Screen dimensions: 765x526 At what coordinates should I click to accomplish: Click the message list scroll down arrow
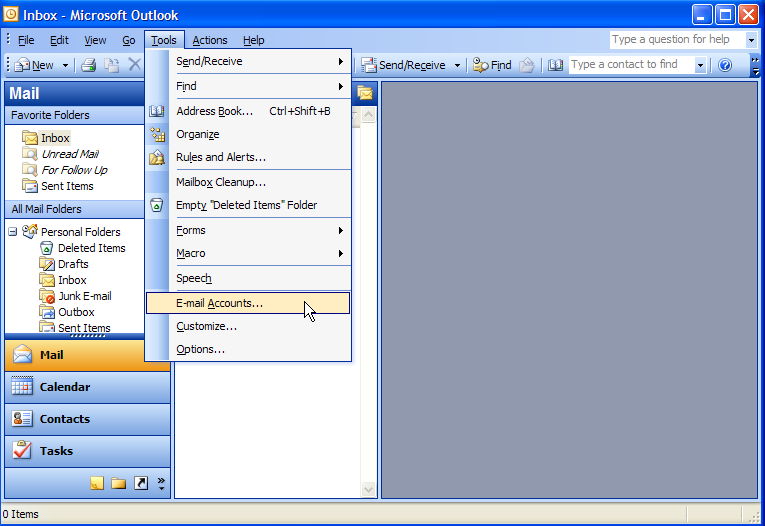(368, 489)
